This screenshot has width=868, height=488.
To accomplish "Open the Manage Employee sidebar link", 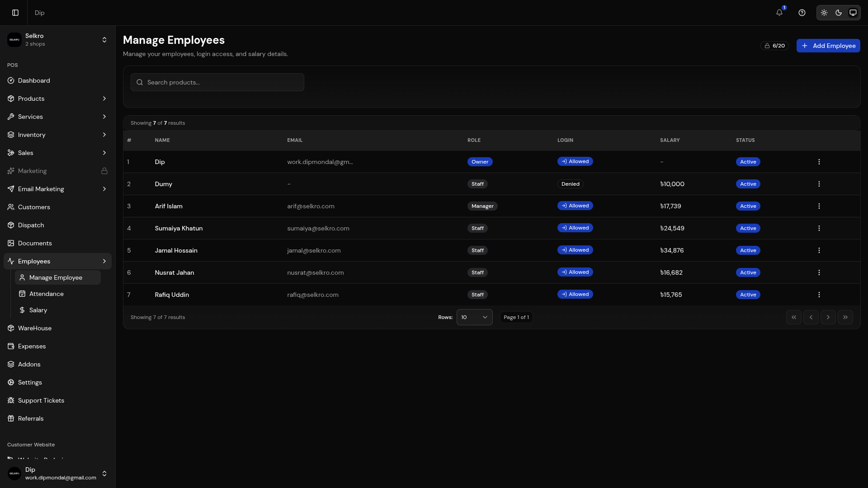I will pos(58,277).
